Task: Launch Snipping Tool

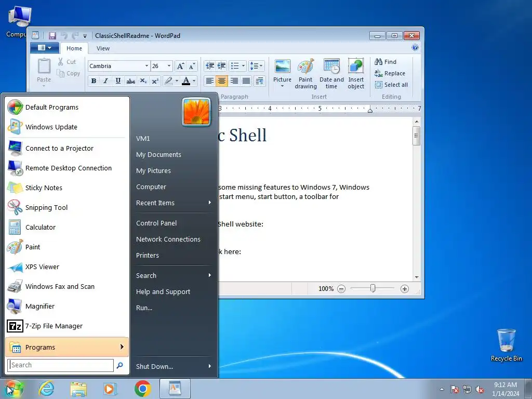Action: [67, 207]
